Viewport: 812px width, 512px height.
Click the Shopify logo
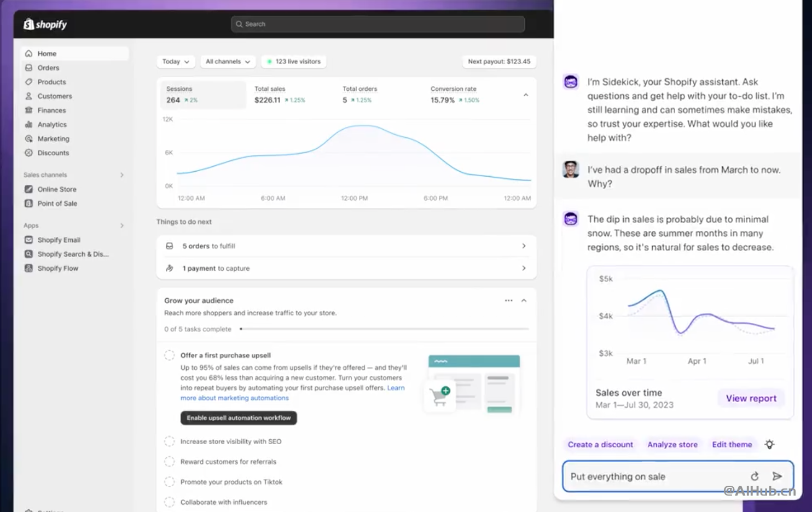click(x=45, y=24)
